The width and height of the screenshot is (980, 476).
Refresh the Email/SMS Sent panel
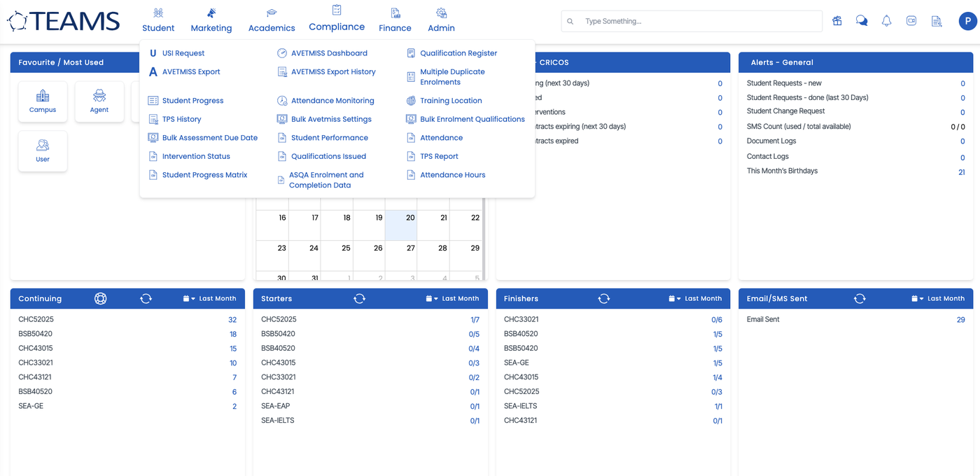[860, 299]
